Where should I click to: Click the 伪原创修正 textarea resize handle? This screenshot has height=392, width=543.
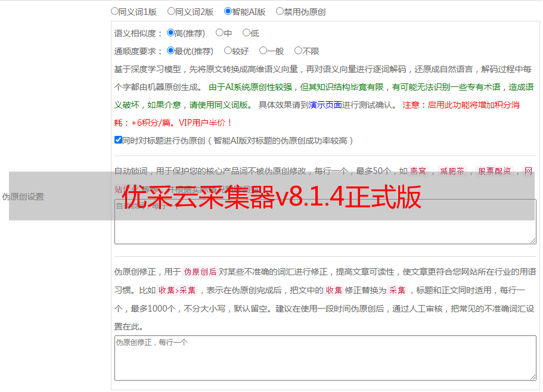click(x=533, y=378)
